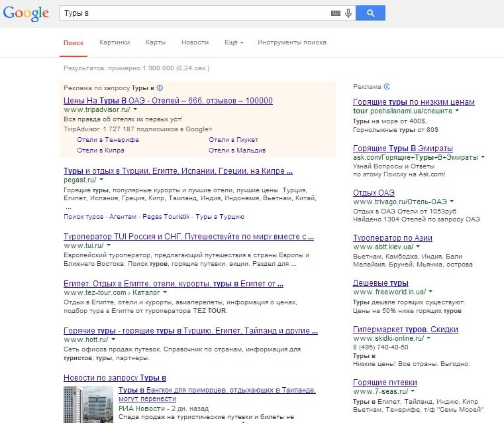Click the news thumbnail of buildings

[x=88, y=404]
